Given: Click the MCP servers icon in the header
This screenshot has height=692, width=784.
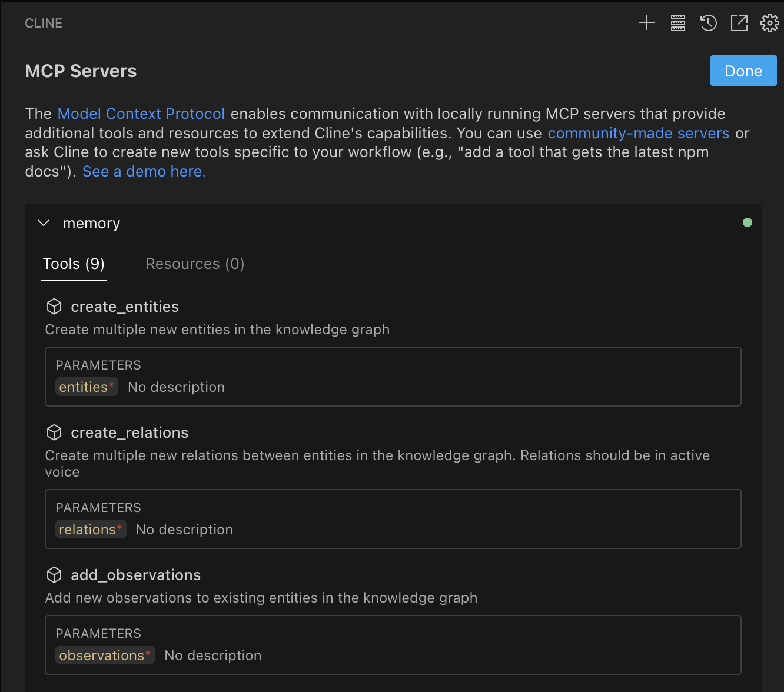Looking at the screenshot, I should 677,23.
